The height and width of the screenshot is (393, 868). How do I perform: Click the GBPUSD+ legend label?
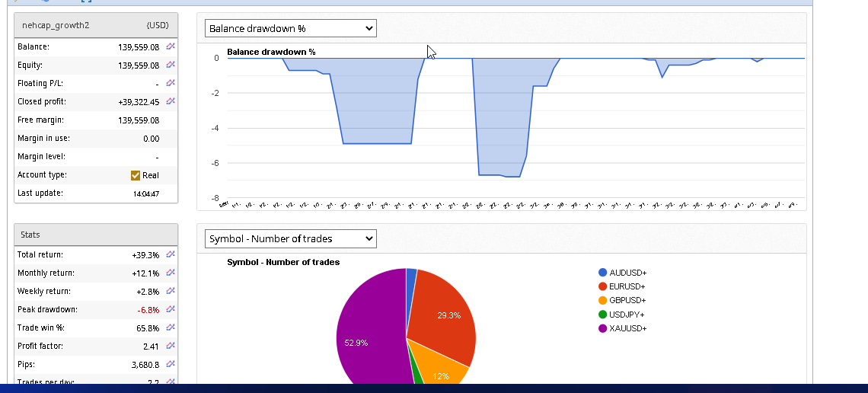pyautogui.click(x=627, y=300)
